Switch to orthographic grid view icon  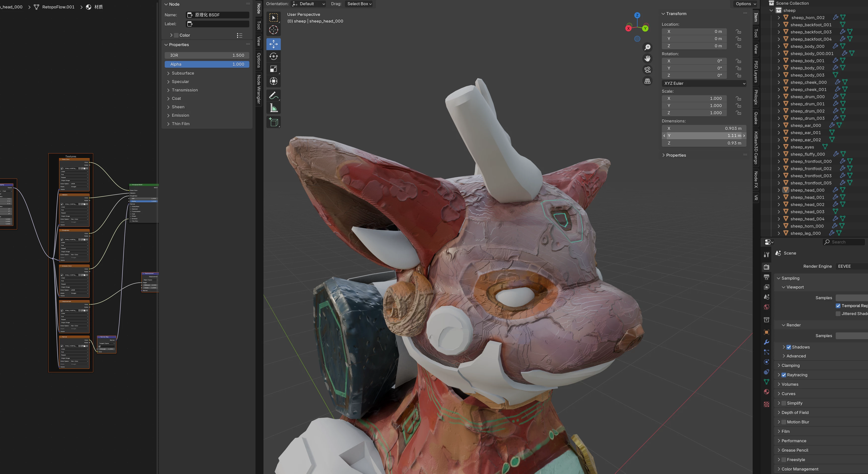[647, 81]
